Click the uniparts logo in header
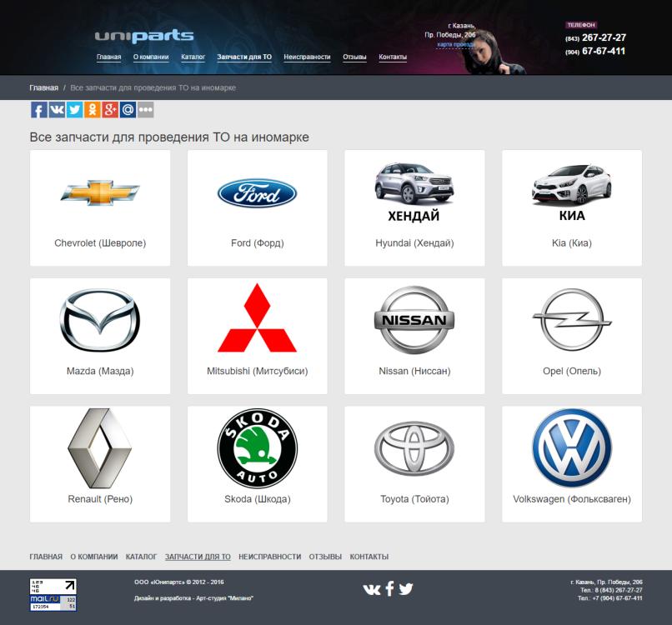672x625 pixels. tap(144, 36)
